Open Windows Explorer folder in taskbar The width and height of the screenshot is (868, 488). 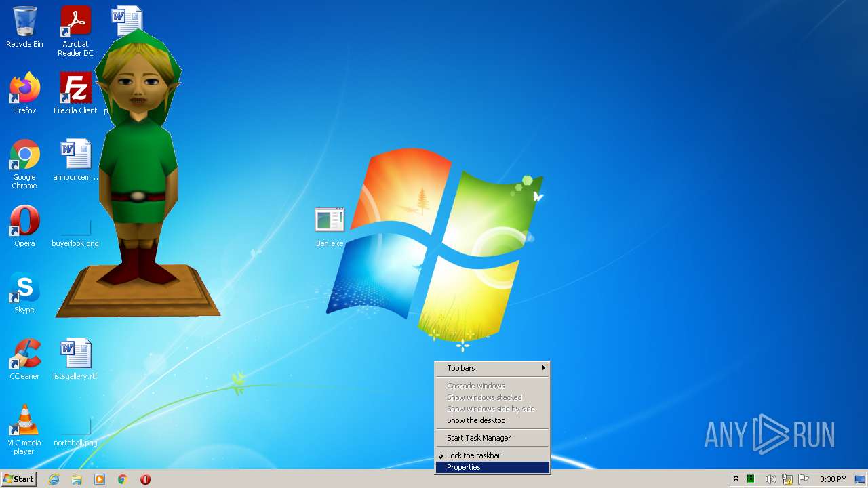click(77, 479)
